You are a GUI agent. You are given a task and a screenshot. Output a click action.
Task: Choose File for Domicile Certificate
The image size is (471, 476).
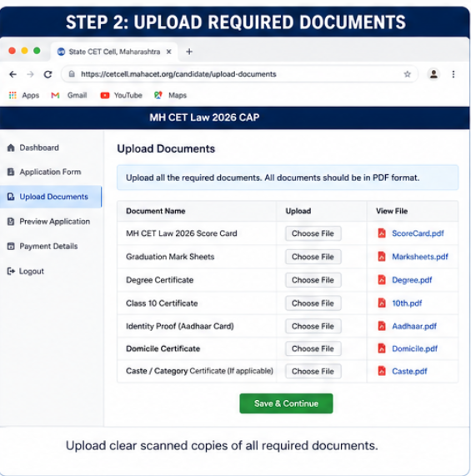[313, 348]
